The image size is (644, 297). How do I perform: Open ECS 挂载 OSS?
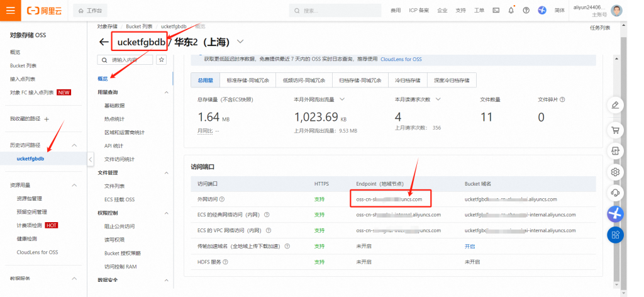tap(119, 199)
